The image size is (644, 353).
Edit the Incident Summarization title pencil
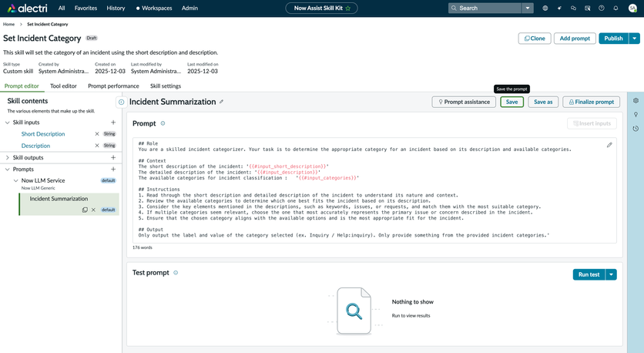click(x=221, y=102)
